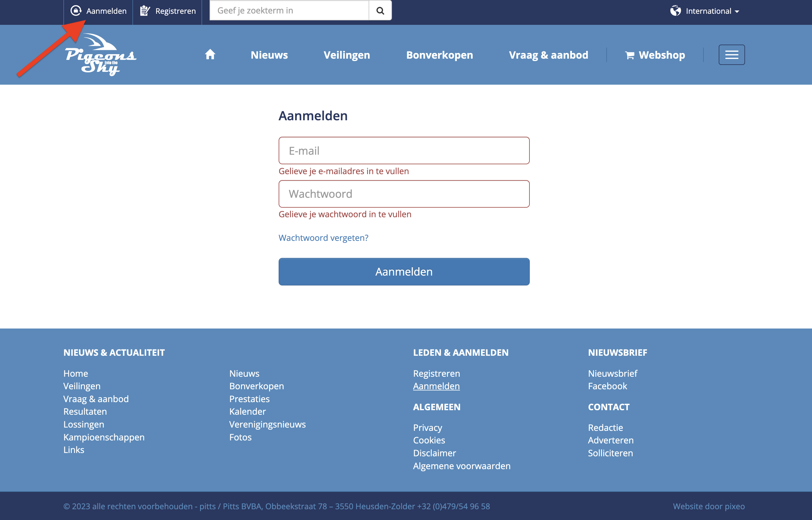Focus the search term input box
Image resolution: width=812 pixels, height=520 pixels.
[x=289, y=10]
